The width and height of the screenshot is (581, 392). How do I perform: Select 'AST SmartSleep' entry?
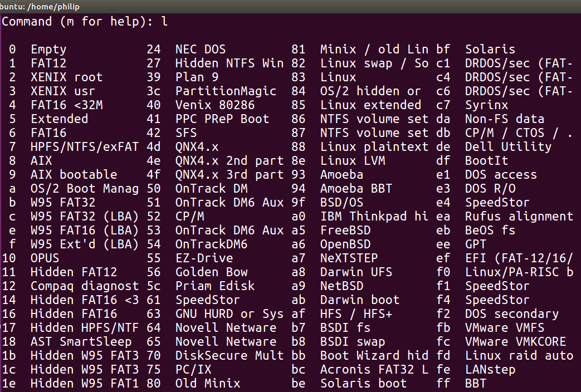pyautogui.click(x=81, y=342)
